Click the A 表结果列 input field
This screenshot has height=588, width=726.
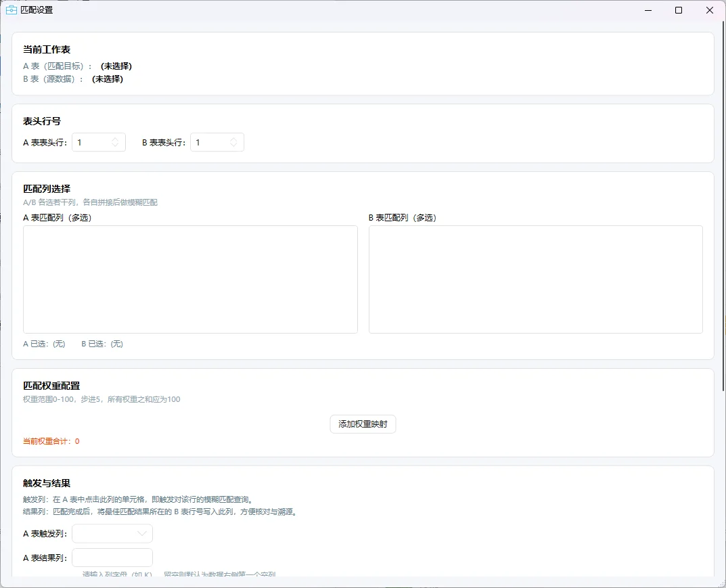tap(112, 558)
